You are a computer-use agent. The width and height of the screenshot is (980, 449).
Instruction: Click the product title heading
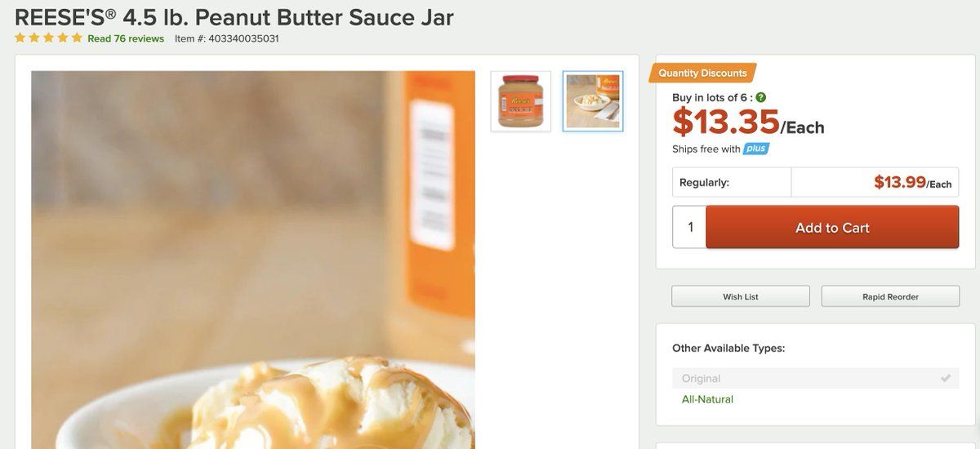pos(234,16)
